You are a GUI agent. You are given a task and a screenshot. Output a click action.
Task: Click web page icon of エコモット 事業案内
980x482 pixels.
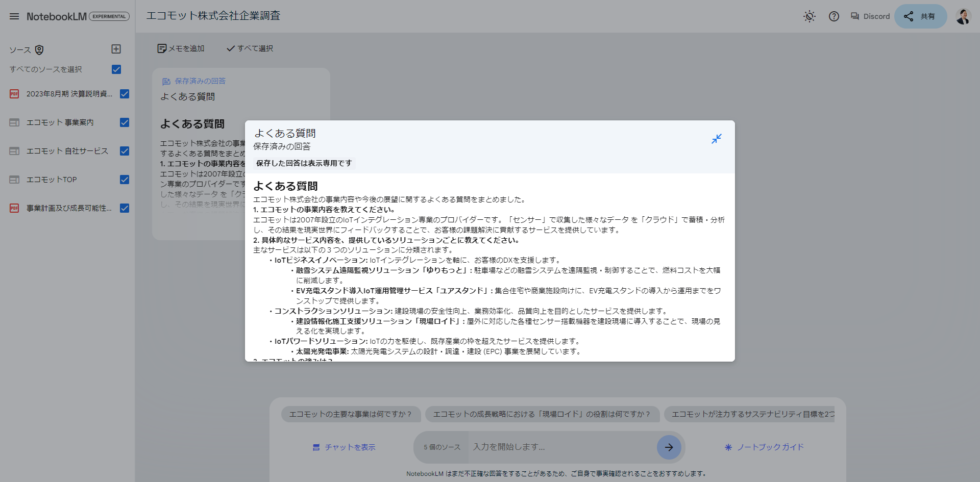[14, 122]
